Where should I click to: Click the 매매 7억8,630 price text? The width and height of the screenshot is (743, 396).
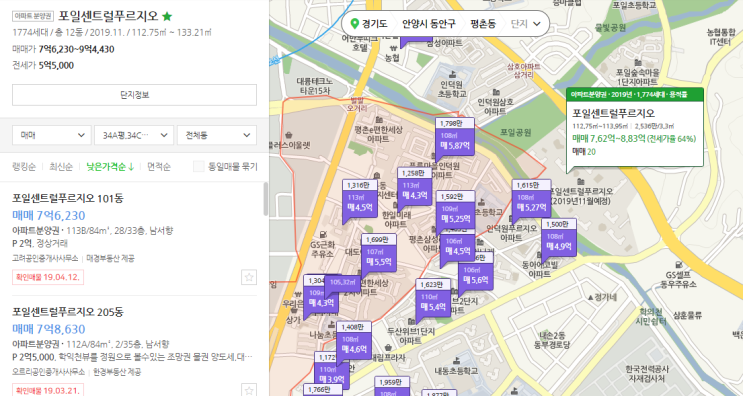pos(49,329)
